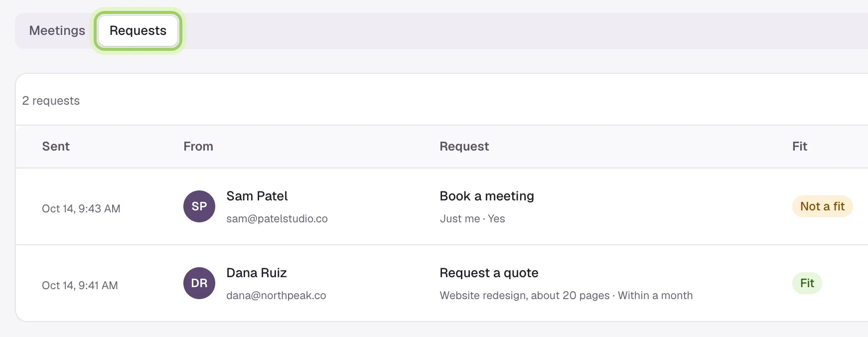
Task: Click the 'Request a quote' request title
Action: [x=489, y=273]
